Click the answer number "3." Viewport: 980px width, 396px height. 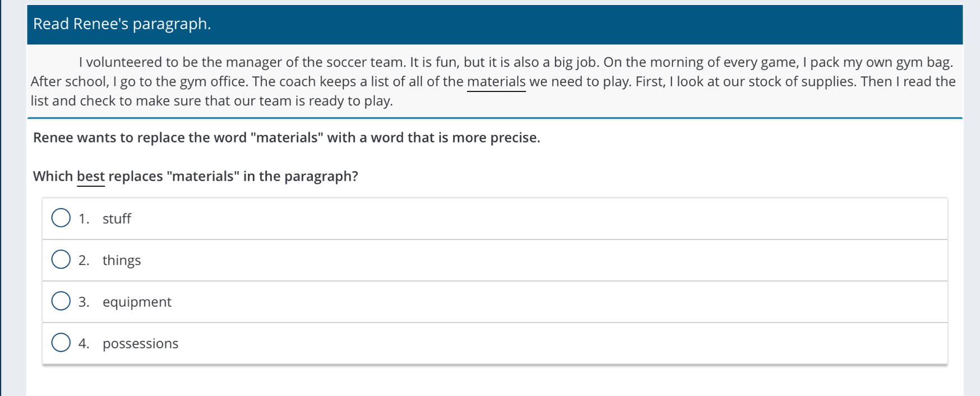pos(84,302)
